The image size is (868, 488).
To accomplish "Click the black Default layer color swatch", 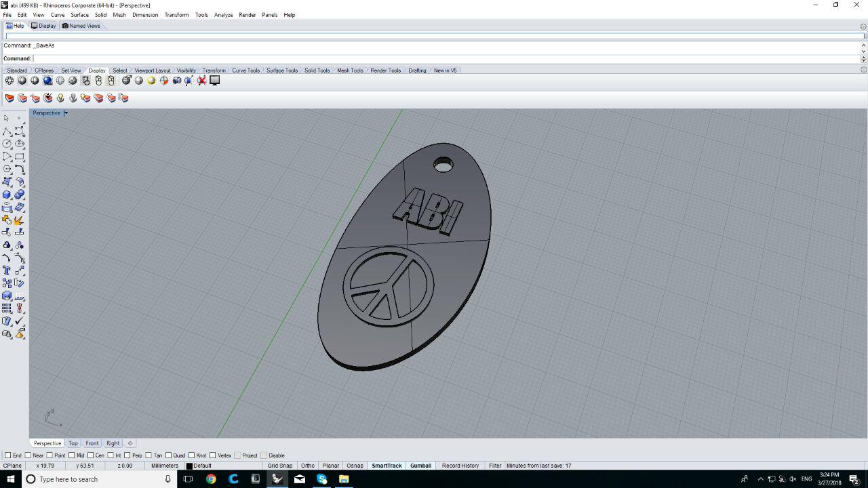I will pyautogui.click(x=189, y=466).
